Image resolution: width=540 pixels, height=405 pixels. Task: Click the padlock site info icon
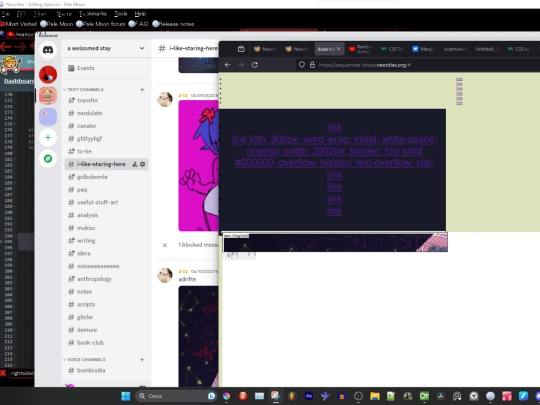pos(312,65)
